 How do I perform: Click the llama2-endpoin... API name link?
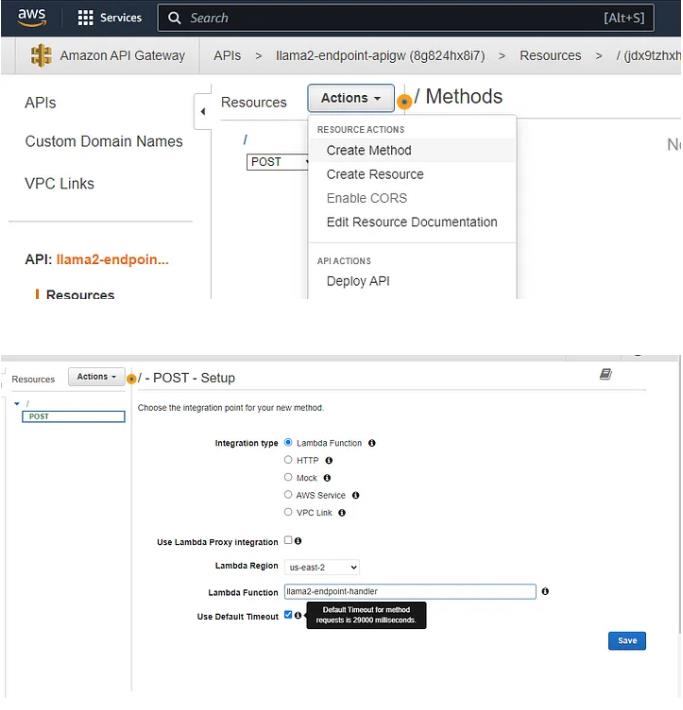tap(112, 259)
